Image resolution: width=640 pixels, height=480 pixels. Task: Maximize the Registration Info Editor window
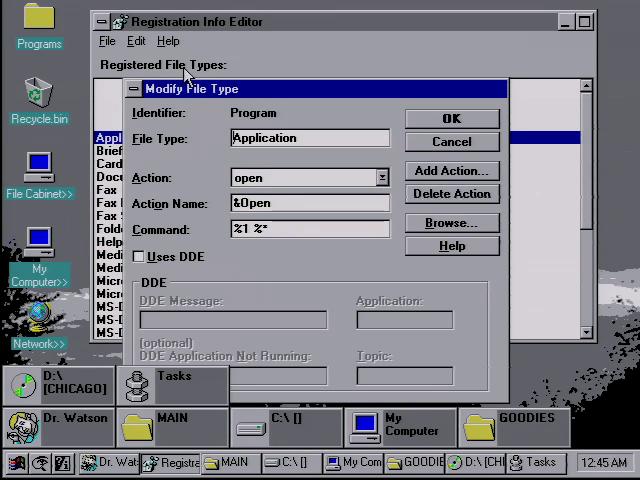[584, 22]
